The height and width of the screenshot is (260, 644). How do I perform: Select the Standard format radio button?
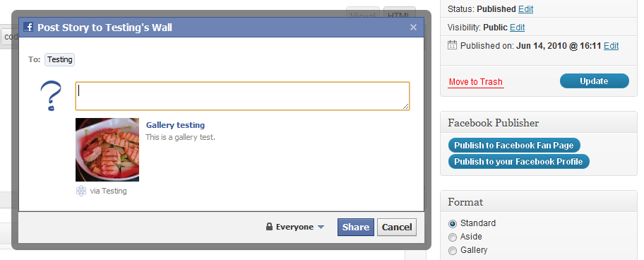pos(453,224)
